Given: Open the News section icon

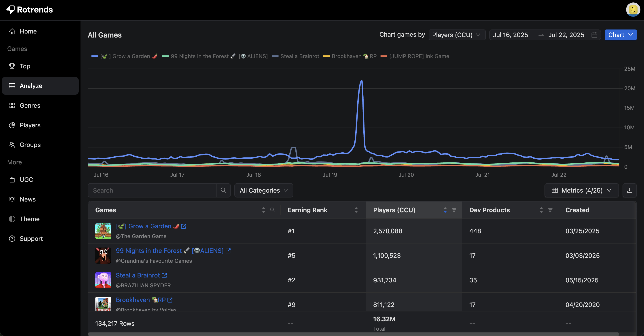Looking at the screenshot, I should (x=12, y=199).
